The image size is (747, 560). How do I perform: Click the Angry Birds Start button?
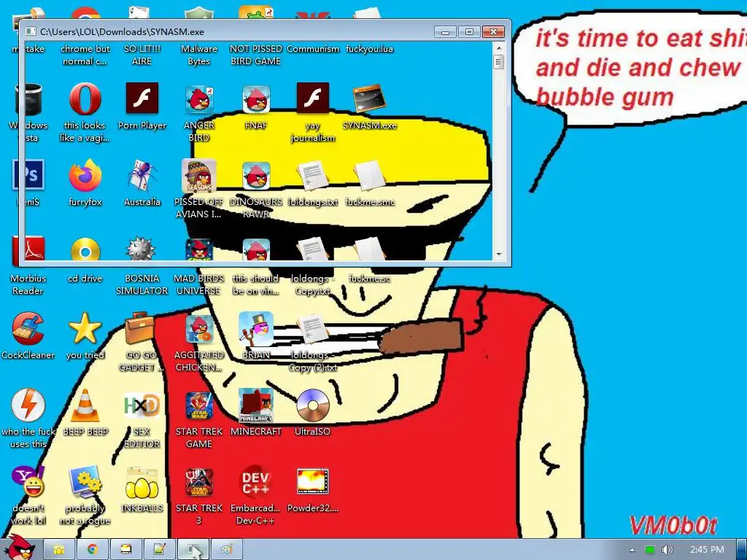click(20, 548)
